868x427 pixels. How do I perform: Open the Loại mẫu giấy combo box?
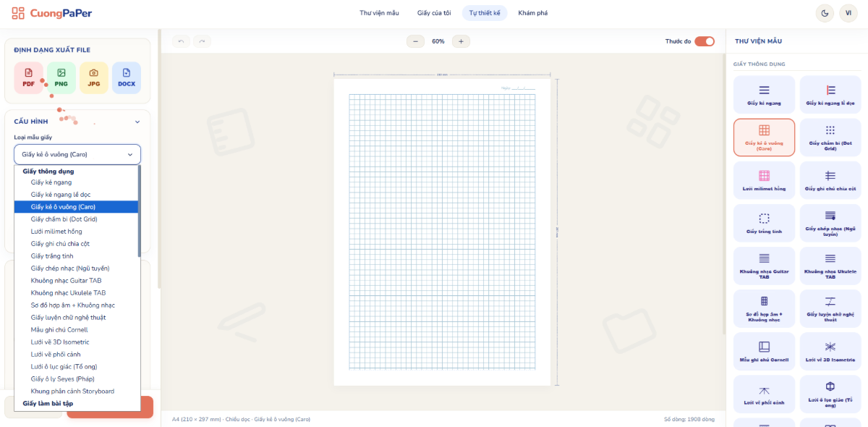77,154
